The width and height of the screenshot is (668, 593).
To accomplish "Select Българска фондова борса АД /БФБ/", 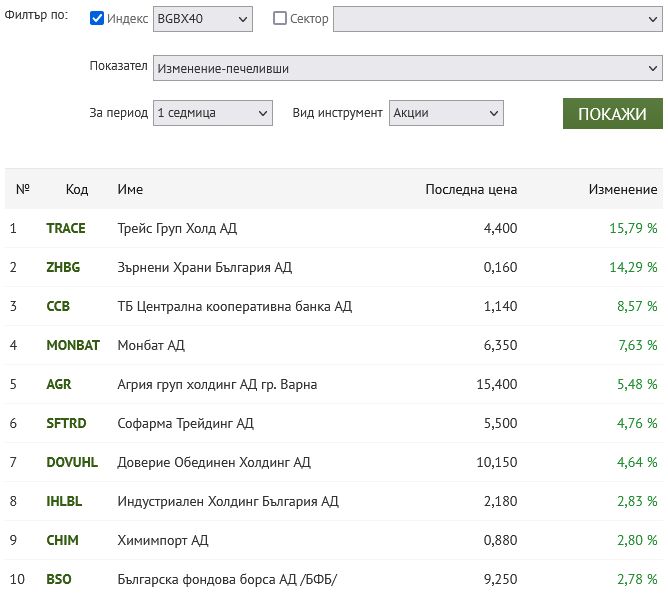I will pyautogui.click(x=227, y=579).
